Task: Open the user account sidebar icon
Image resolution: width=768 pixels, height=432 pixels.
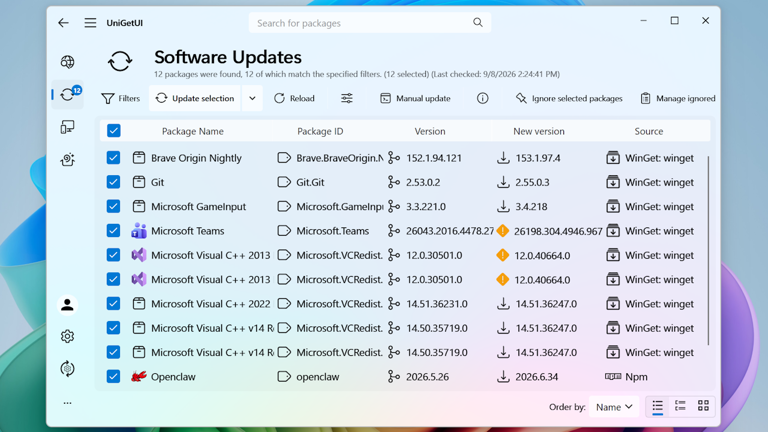Action: [68, 305]
